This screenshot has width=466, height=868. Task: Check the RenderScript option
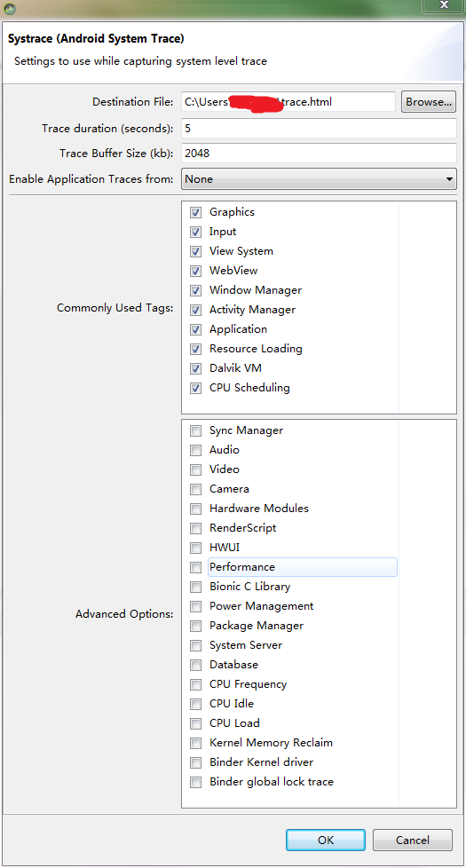[x=195, y=528]
